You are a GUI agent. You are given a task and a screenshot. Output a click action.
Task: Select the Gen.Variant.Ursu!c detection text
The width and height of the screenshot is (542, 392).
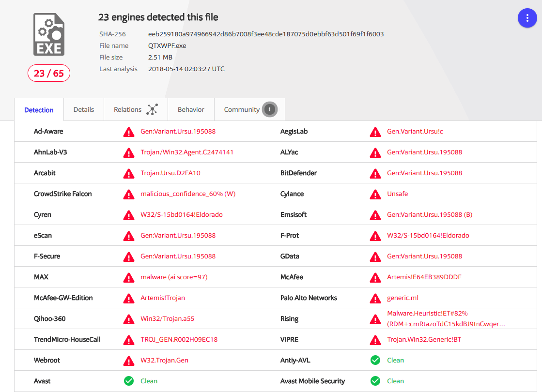[415, 131]
